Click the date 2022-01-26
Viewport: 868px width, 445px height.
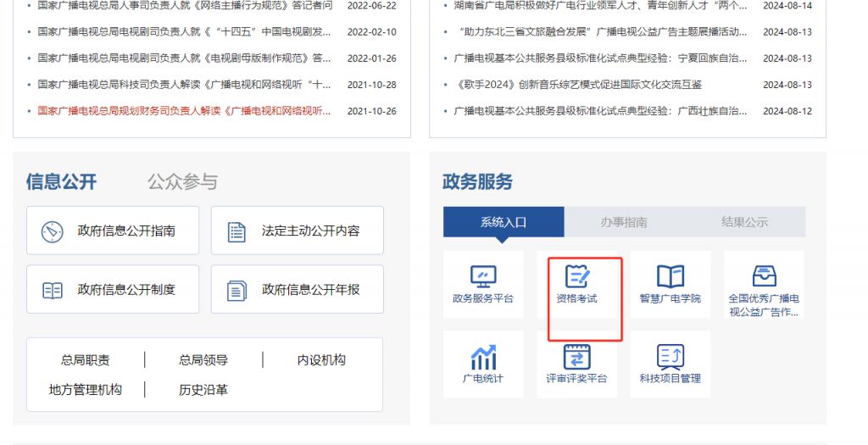tap(372, 58)
